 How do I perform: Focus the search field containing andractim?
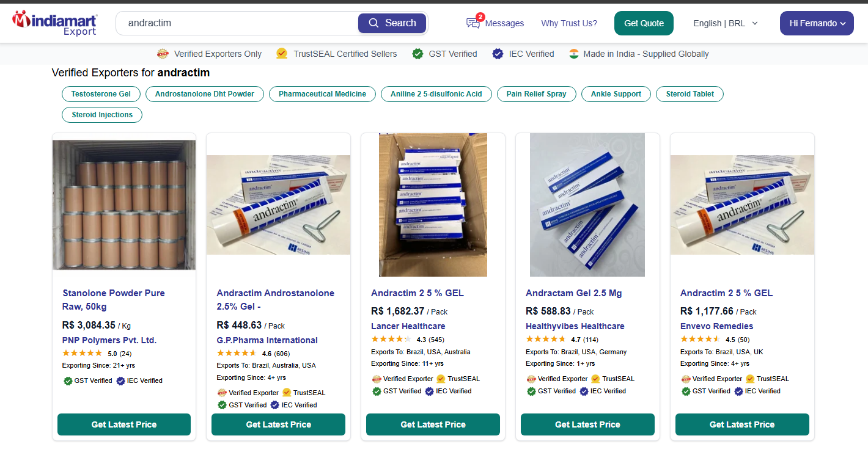pyautogui.click(x=238, y=23)
